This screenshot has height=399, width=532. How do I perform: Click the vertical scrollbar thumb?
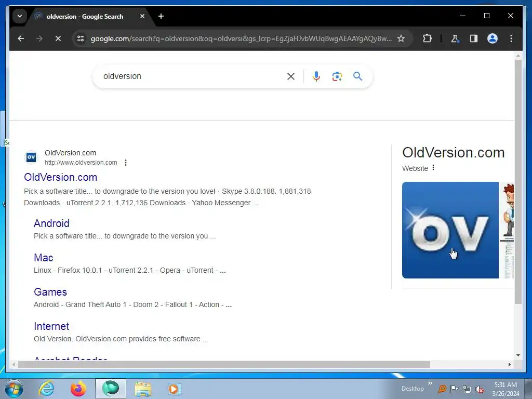pyautogui.click(x=518, y=181)
